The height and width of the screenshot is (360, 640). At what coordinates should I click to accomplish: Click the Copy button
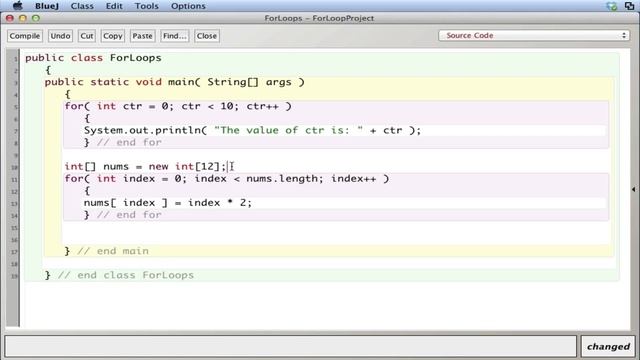[x=113, y=36]
